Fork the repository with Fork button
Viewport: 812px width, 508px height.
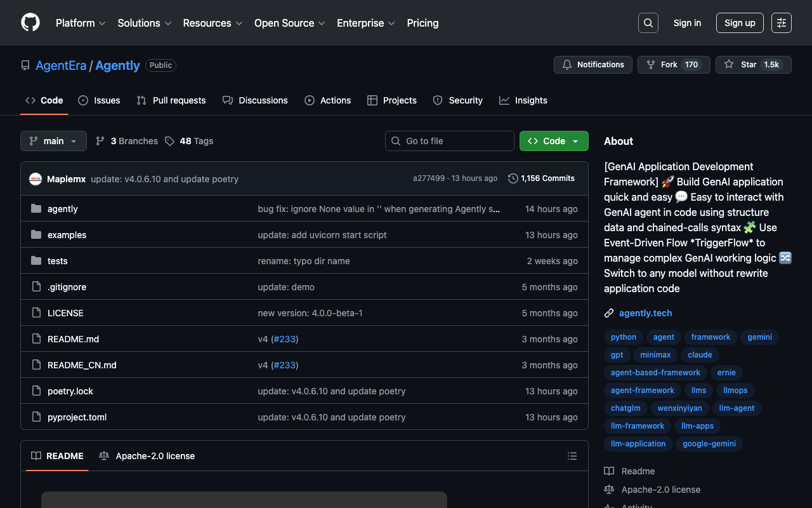click(672, 65)
